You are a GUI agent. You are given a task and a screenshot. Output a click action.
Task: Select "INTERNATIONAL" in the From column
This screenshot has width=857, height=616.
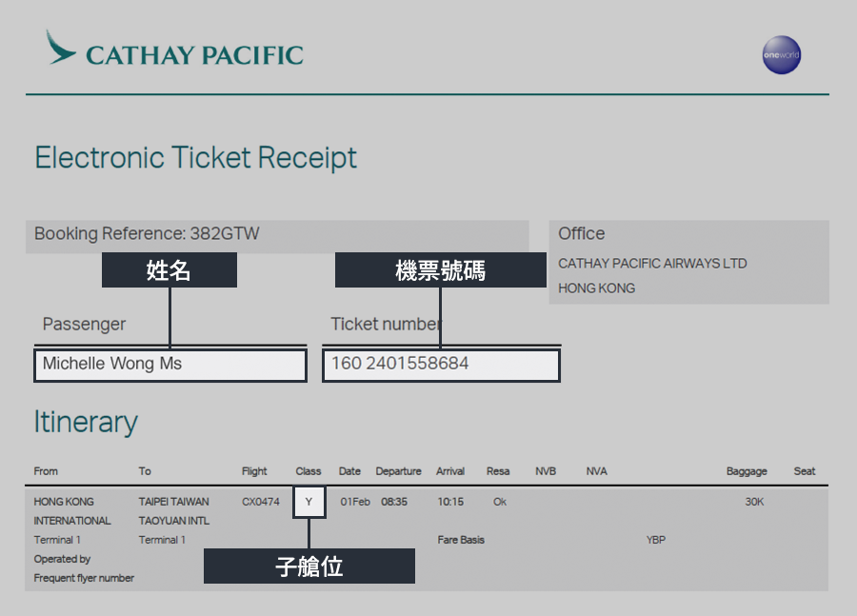(x=72, y=521)
